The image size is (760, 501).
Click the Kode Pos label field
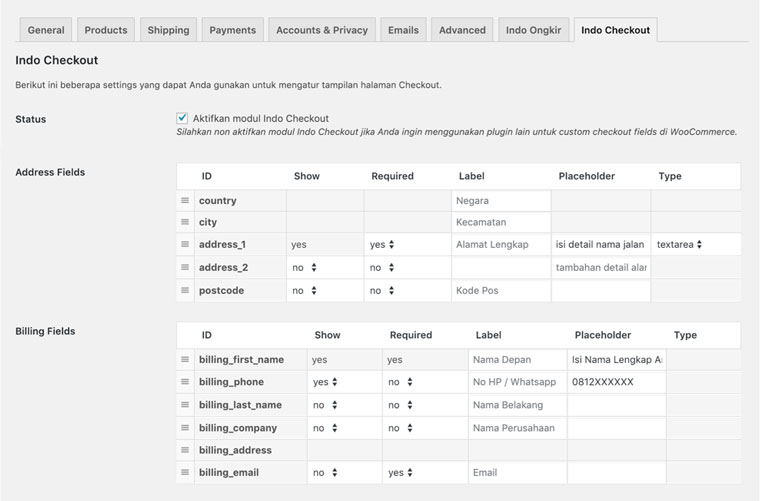[501, 291]
